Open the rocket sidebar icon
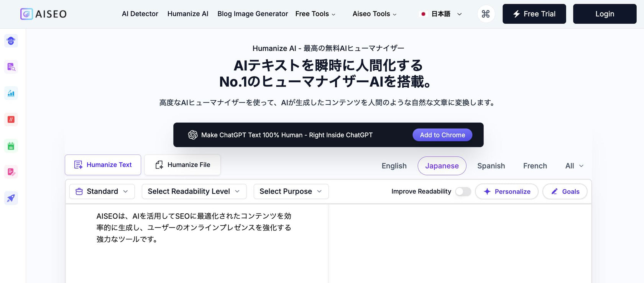 point(11,198)
